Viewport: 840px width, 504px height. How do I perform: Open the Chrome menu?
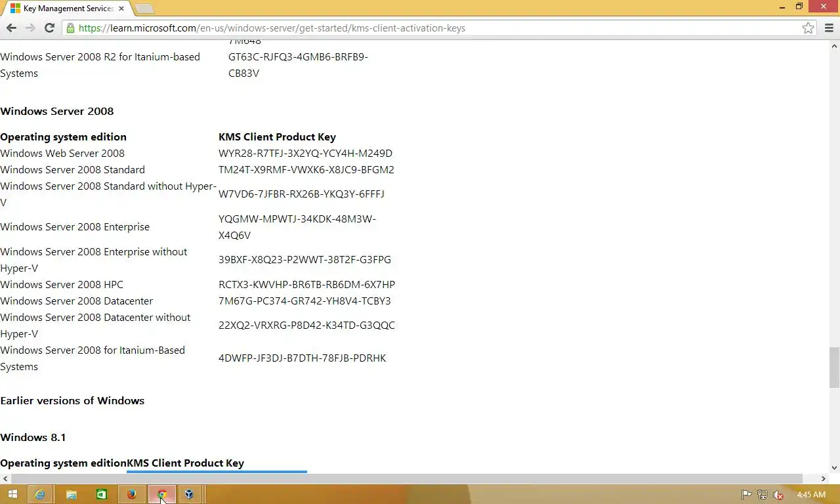(x=828, y=28)
